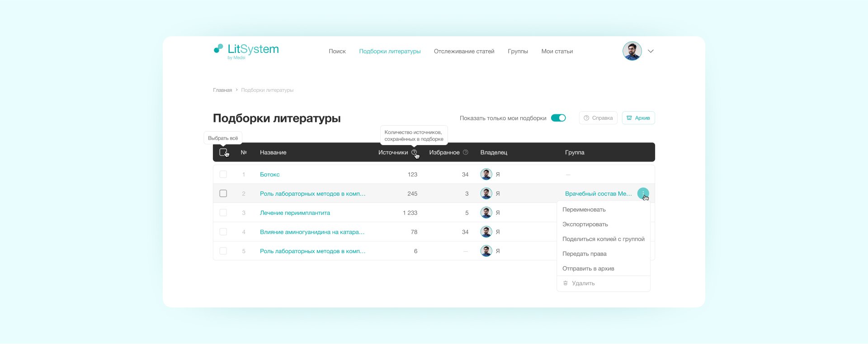Click owner avatar in Ботокс row

pos(486,174)
